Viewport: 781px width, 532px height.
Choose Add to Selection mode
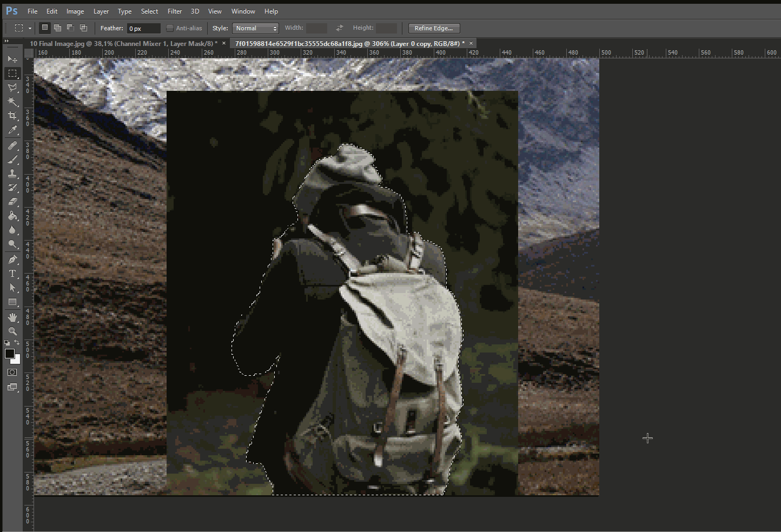(x=57, y=28)
